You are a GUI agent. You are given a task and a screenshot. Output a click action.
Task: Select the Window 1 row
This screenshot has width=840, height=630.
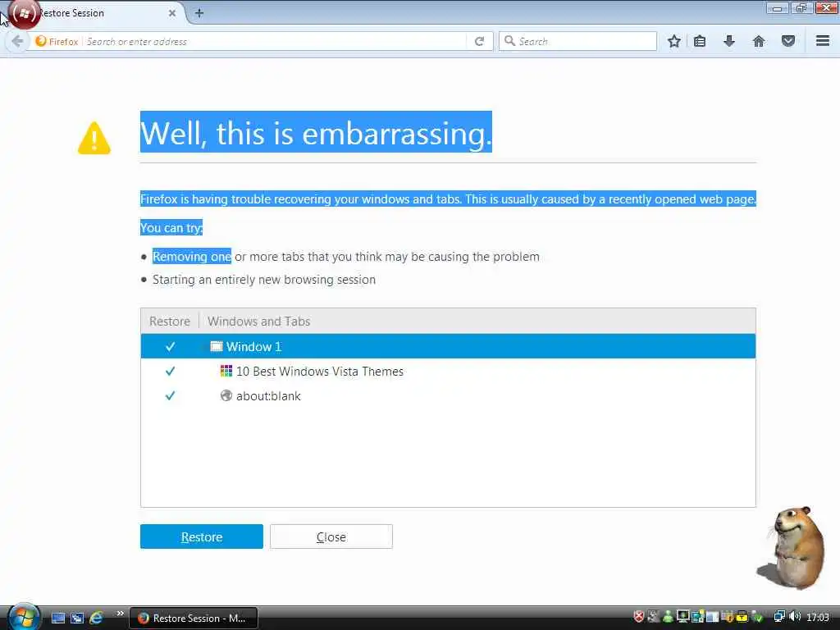(449, 347)
